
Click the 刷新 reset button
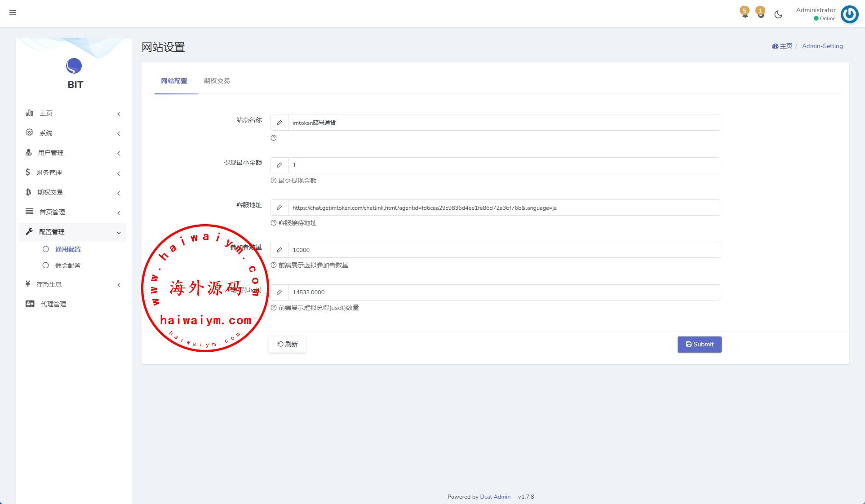pos(287,345)
